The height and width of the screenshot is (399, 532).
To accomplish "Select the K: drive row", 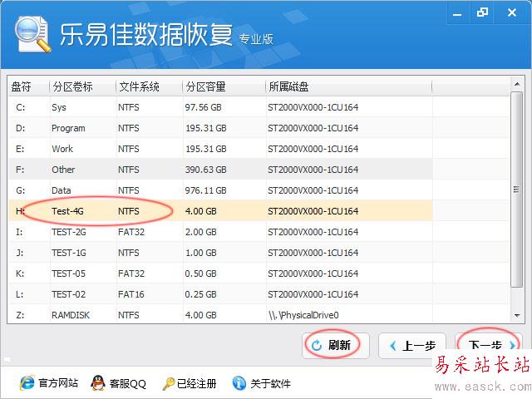I will click(220, 273).
